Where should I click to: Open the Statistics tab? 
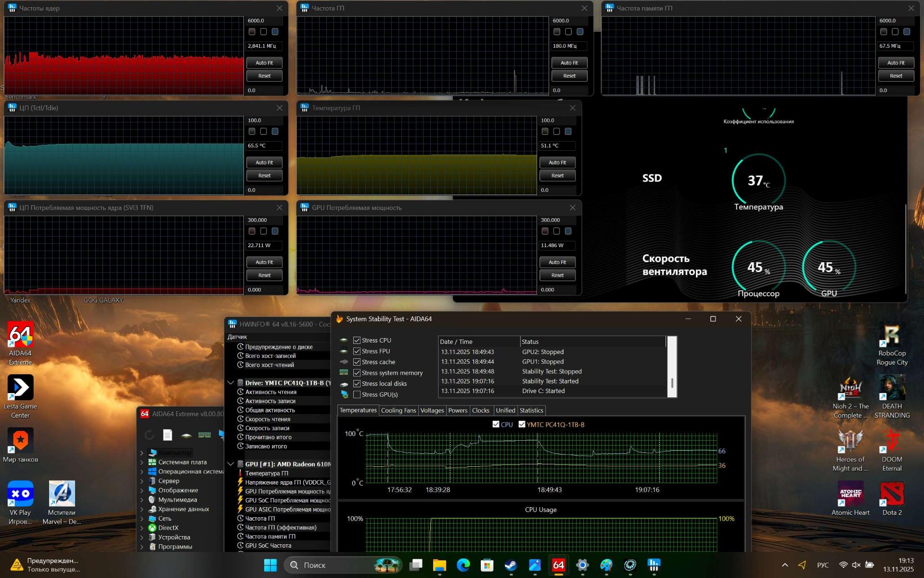click(x=531, y=410)
